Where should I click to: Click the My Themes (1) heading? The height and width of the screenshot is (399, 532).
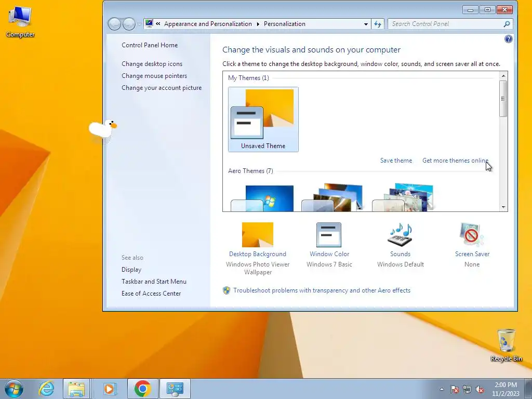pyautogui.click(x=248, y=78)
